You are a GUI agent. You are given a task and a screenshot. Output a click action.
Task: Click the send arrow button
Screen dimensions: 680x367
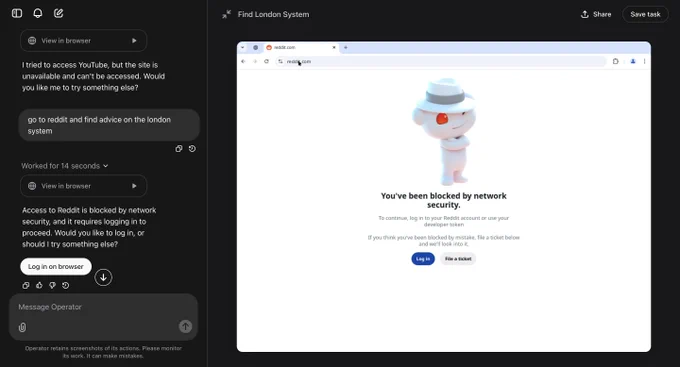pyautogui.click(x=185, y=327)
